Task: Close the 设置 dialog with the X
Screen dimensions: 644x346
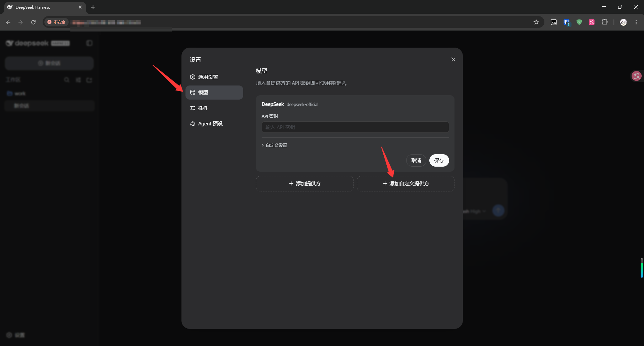Action: [453, 59]
